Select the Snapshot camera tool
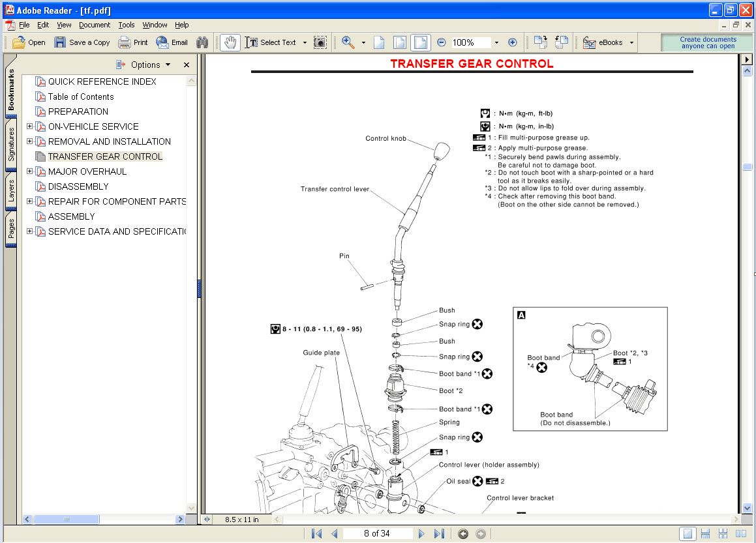756x543 pixels. tap(320, 42)
